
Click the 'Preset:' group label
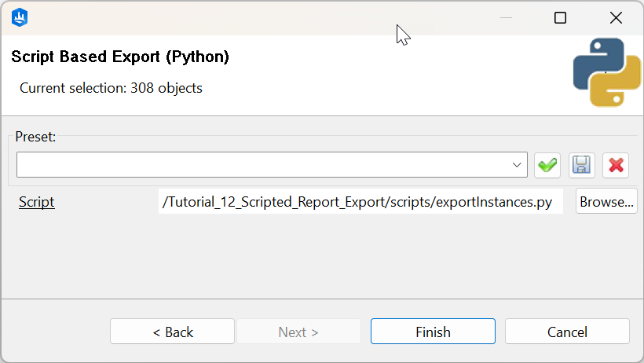tap(35, 136)
